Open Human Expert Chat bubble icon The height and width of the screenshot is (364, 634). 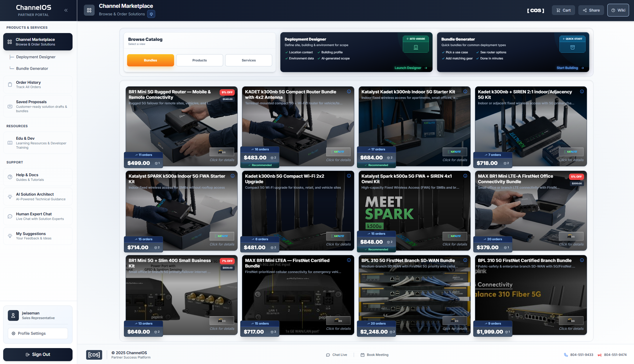click(10, 216)
